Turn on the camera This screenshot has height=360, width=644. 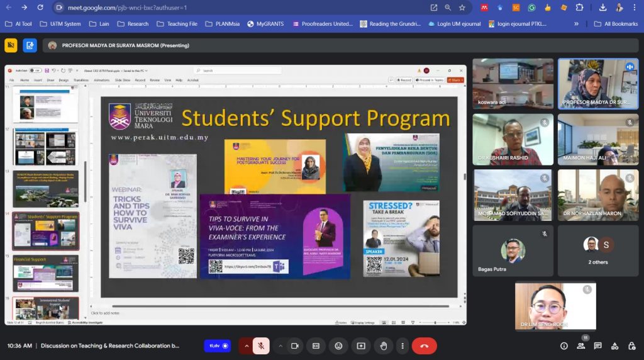pos(294,346)
